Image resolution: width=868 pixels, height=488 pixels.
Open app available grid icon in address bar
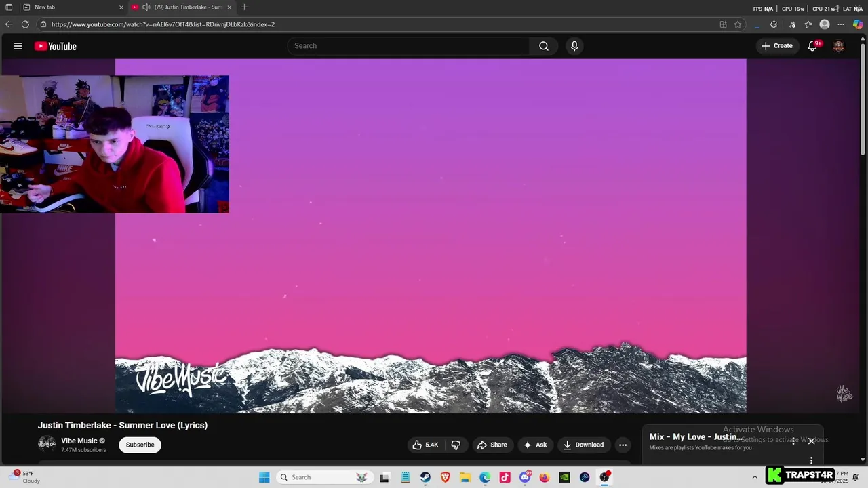(x=723, y=24)
